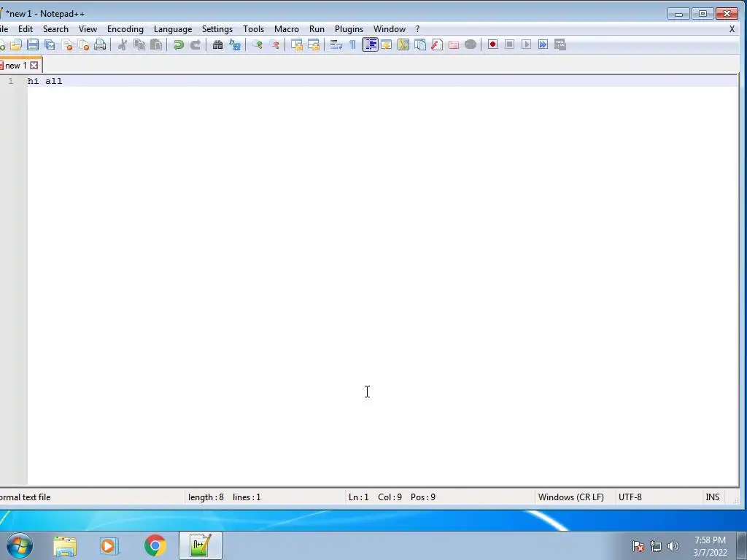Print the document with the Print icon
This screenshot has height=560, width=747.
(100, 44)
